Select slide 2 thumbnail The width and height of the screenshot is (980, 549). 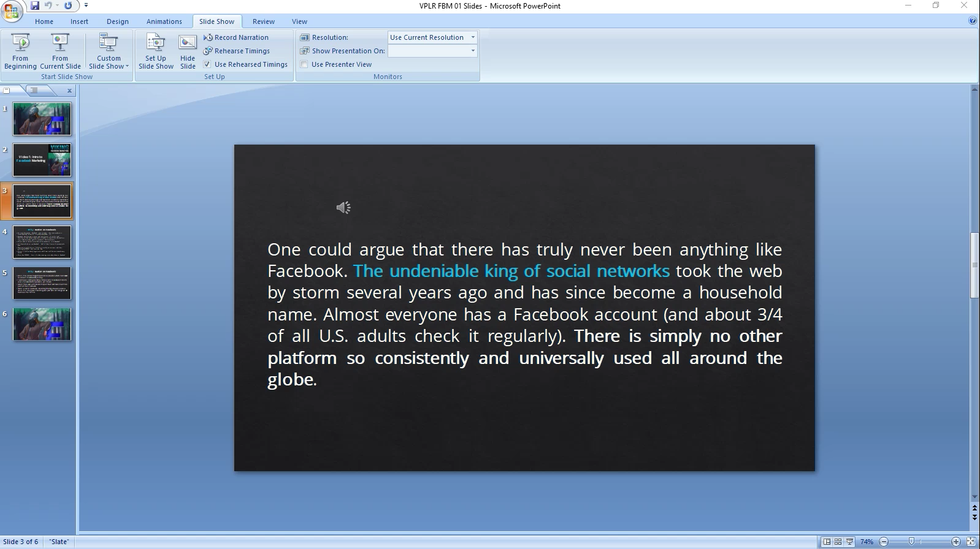pos(42,160)
